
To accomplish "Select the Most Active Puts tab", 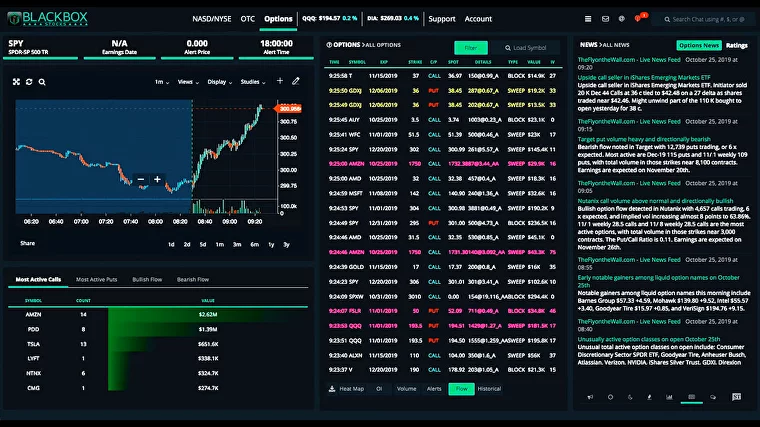I will coord(97,279).
